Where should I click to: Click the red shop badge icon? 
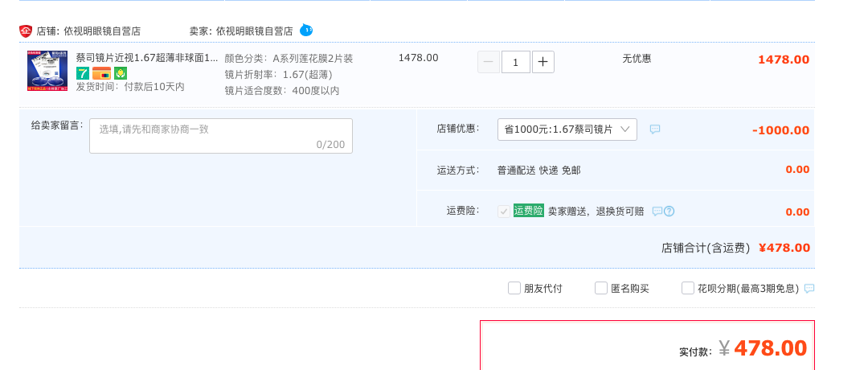(x=26, y=31)
